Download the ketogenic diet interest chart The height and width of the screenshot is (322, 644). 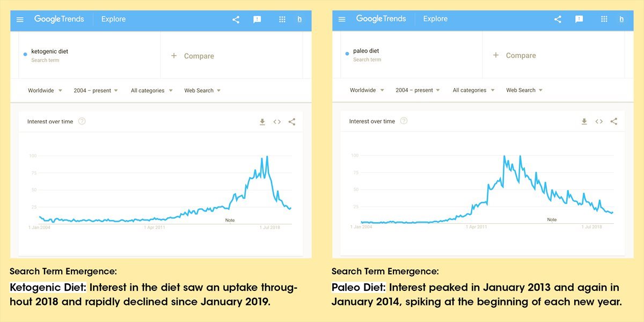pyautogui.click(x=262, y=122)
